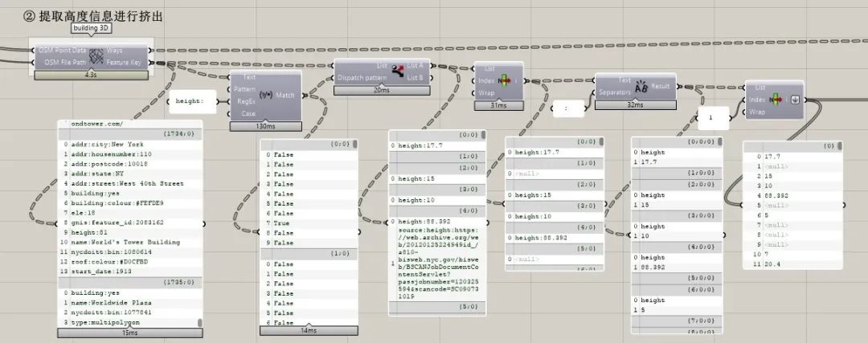Click the Dispatch component's arrow icon
The height and width of the screenshot is (343, 868).
coord(397,71)
